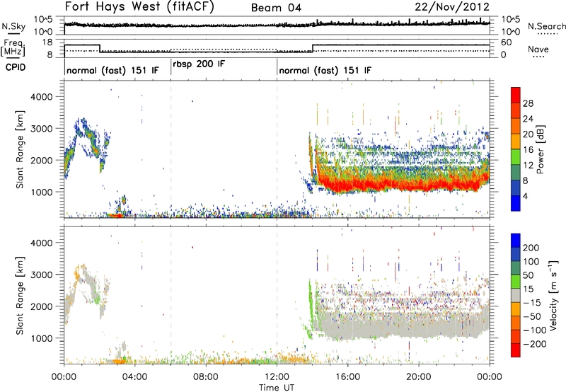
Task: Click 'normal (fast) 151 IF' starting at 12:00
Action: pyautogui.click(x=325, y=70)
